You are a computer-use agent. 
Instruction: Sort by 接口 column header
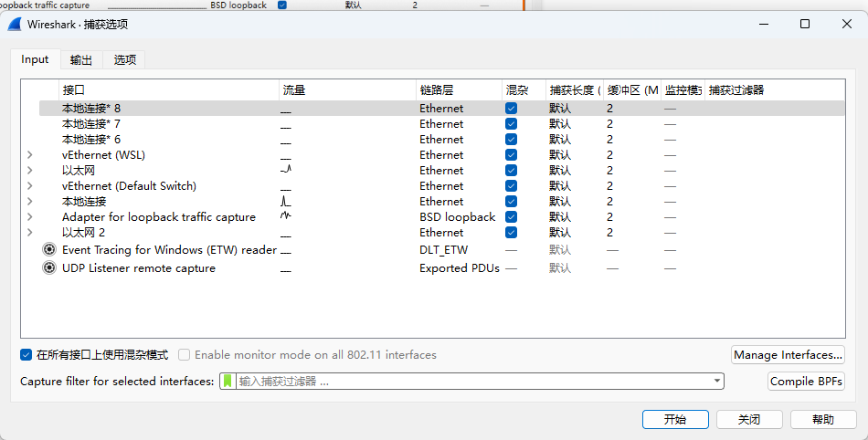(169, 90)
